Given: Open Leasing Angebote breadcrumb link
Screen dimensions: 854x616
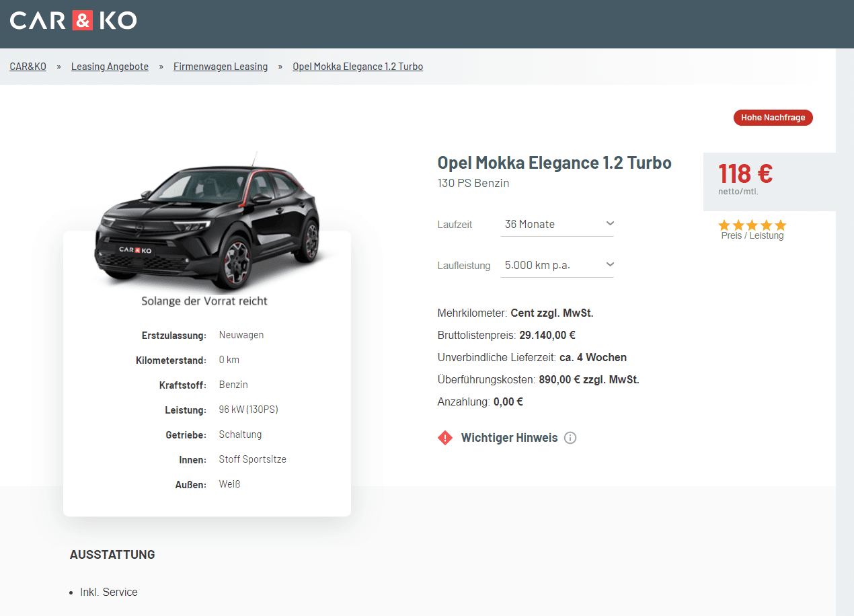Looking at the screenshot, I should point(110,67).
